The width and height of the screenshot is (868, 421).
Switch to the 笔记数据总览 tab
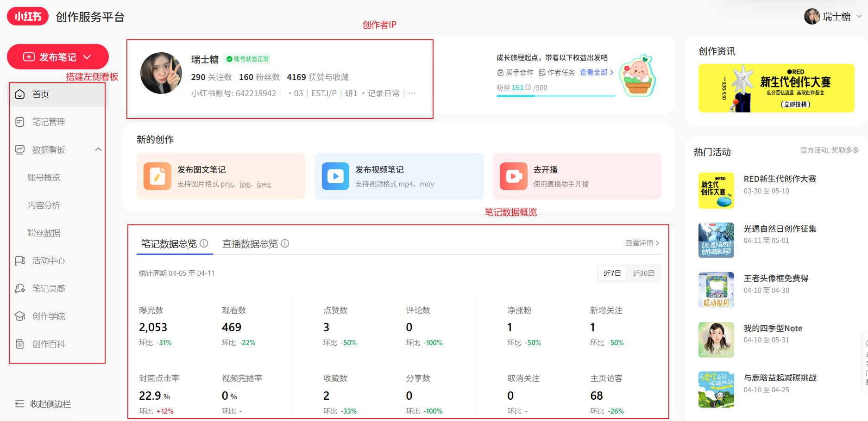tap(169, 244)
